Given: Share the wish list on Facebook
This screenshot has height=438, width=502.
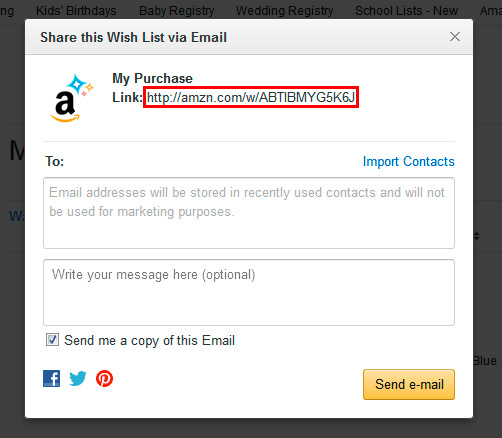Looking at the screenshot, I should pyautogui.click(x=52, y=378).
